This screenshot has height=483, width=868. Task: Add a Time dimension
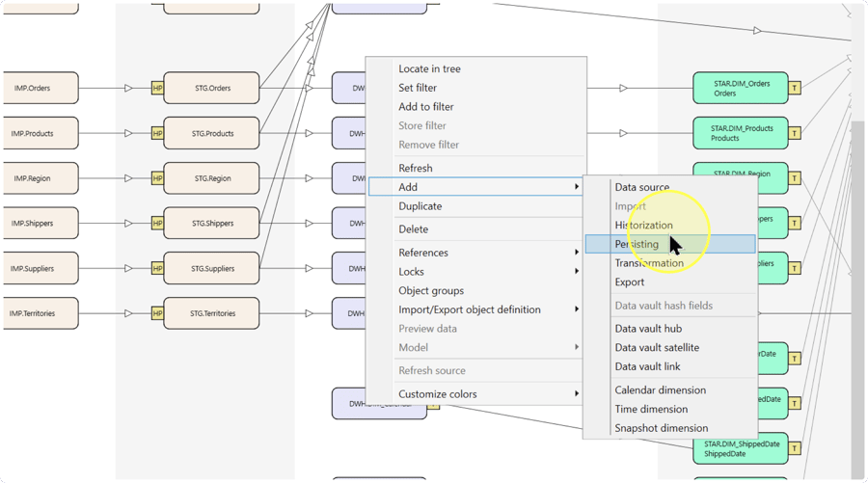point(670,409)
